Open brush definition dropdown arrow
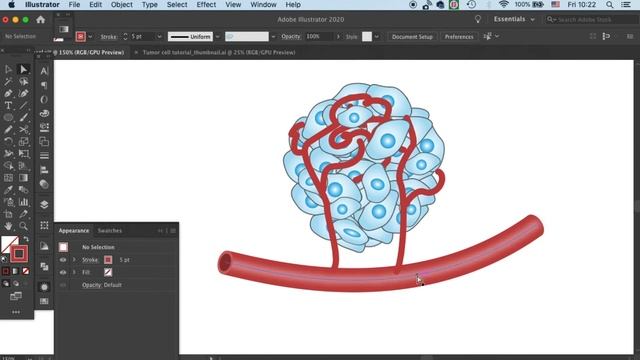The image size is (640, 360). tap(273, 36)
